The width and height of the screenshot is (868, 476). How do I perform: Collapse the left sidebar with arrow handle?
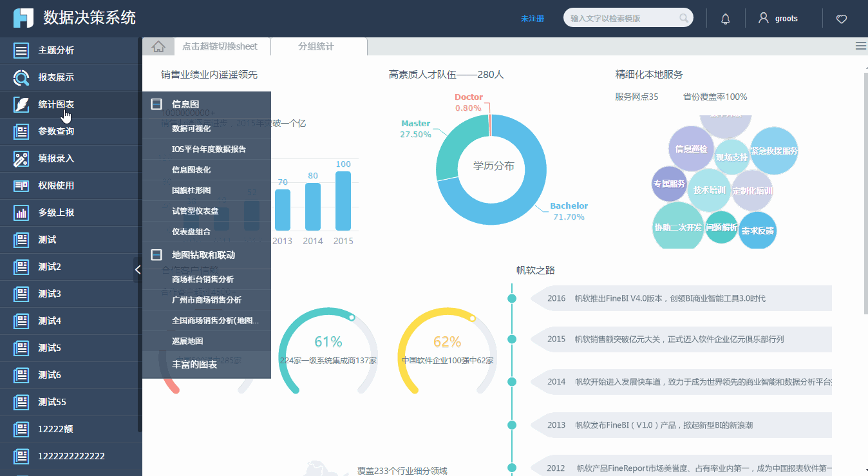click(138, 270)
